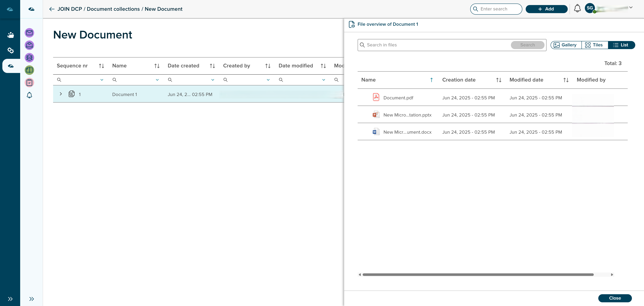
Task: Switch file view to Gallery
Action: coord(566,45)
